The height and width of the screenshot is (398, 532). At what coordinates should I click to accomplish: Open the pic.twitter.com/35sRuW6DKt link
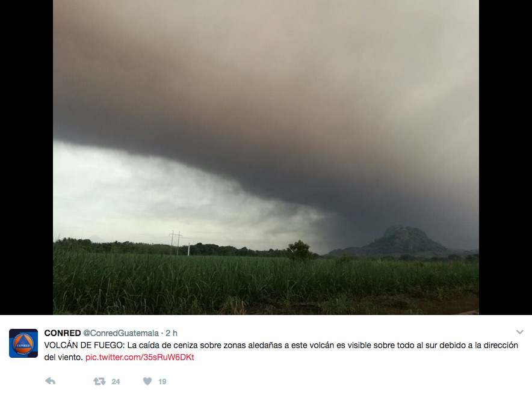pyautogui.click(x=140, y=357)
